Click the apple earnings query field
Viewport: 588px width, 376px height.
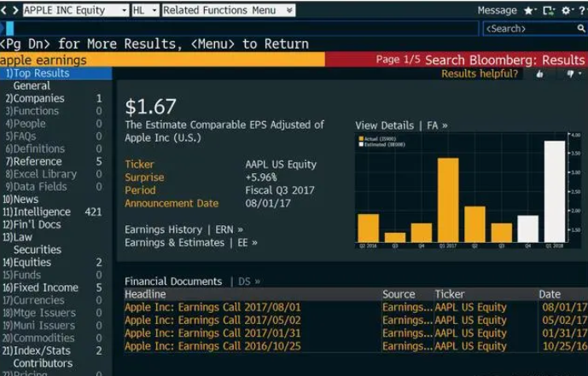(162, 60)
